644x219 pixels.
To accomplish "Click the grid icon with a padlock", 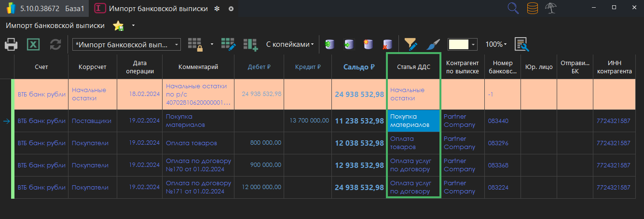I will pyautogui.click(x=195, y=44).
